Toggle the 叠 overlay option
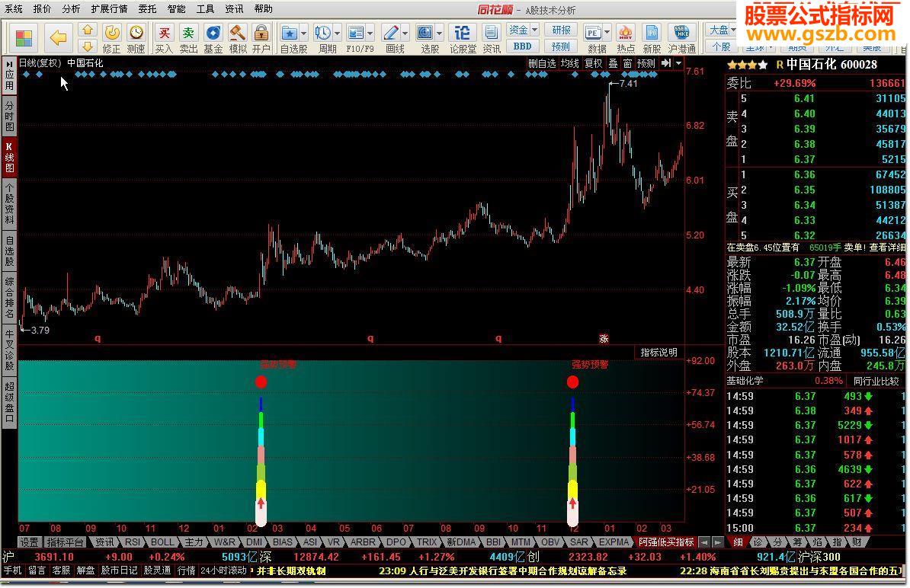 (x=613, y=63)
